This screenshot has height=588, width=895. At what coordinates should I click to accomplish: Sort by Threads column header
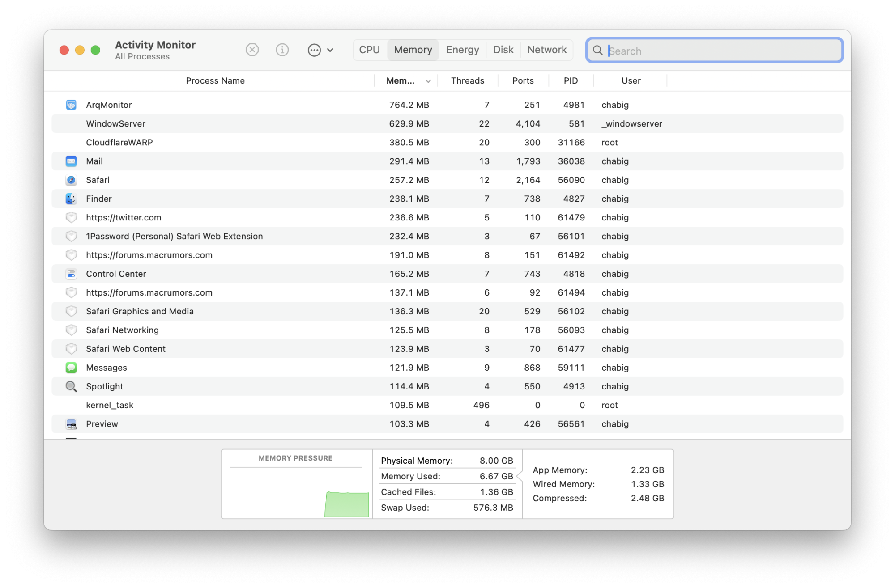pos(467,80)
